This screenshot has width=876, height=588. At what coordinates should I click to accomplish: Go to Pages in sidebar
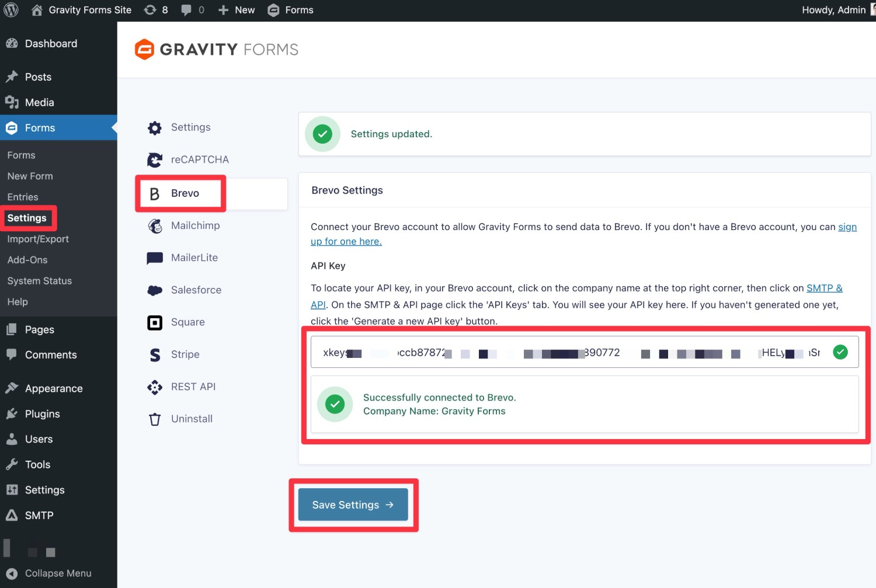tap(58, 330)
